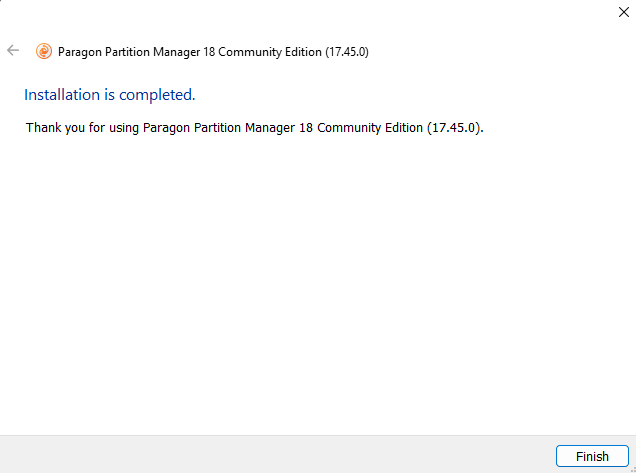Click the gray footer bar left of Finish

(270, 455)
